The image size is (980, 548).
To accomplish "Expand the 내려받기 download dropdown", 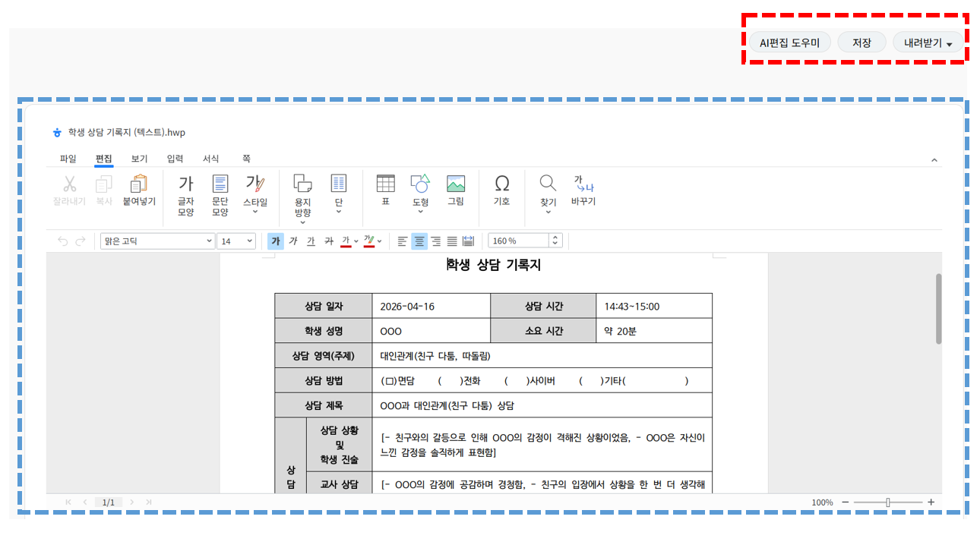I will 928,43.
